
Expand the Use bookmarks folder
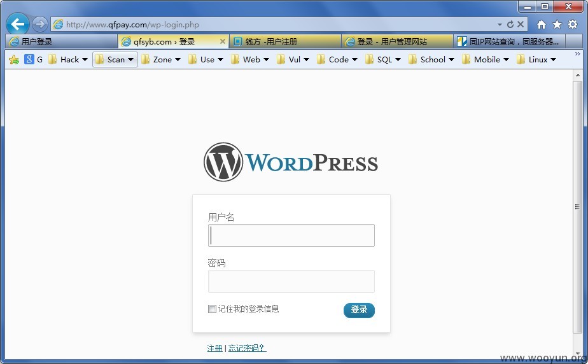click(x=206, y=59)
